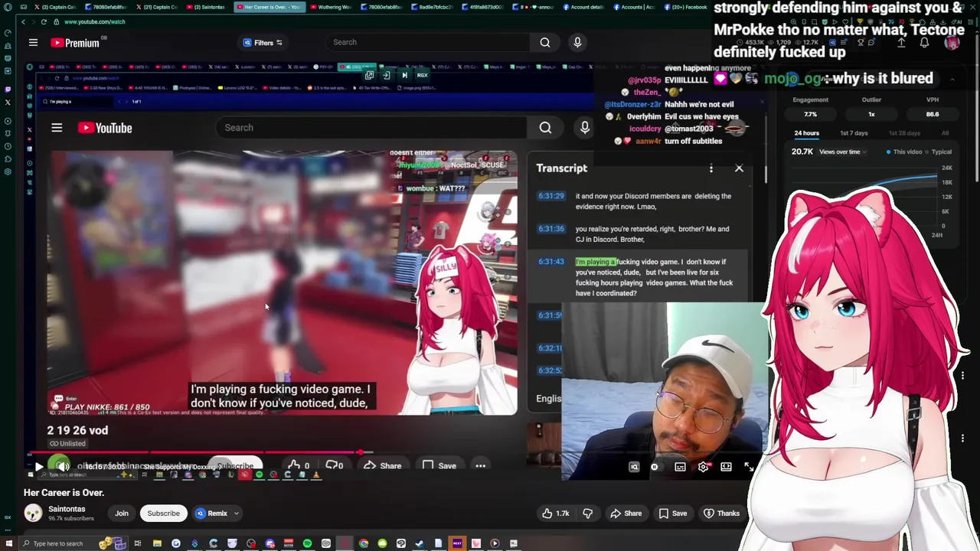Toggle the Filters button in the header

263,43
